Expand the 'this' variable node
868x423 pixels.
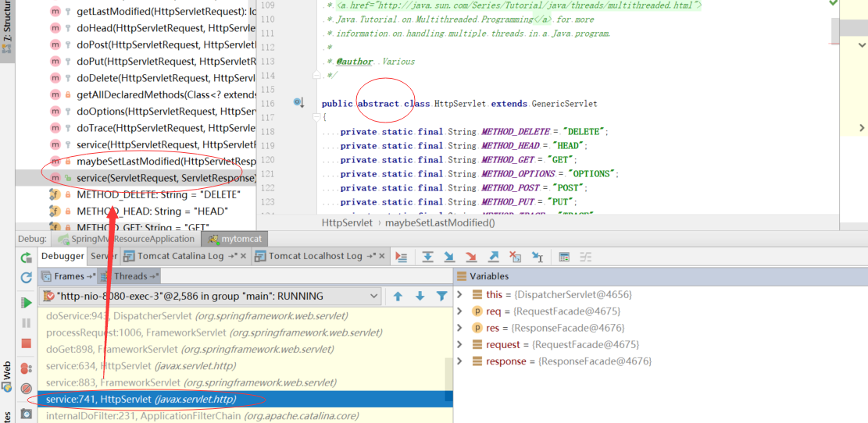coord(459,295)
